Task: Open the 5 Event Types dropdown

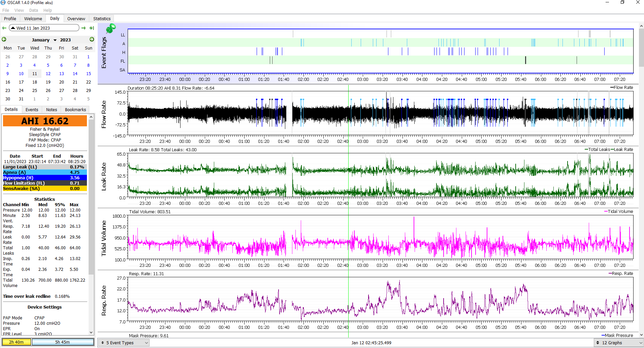Action: coord(124,343)
